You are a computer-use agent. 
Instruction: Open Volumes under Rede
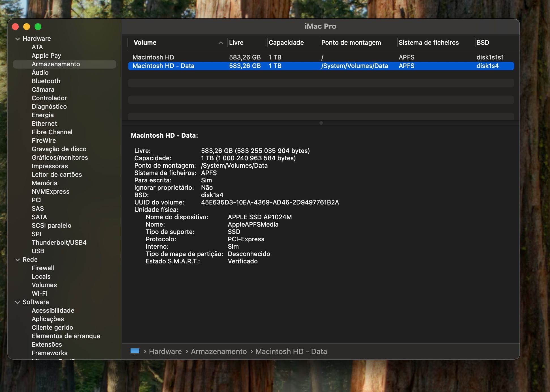pyautogui.click(x=44, y=285)
